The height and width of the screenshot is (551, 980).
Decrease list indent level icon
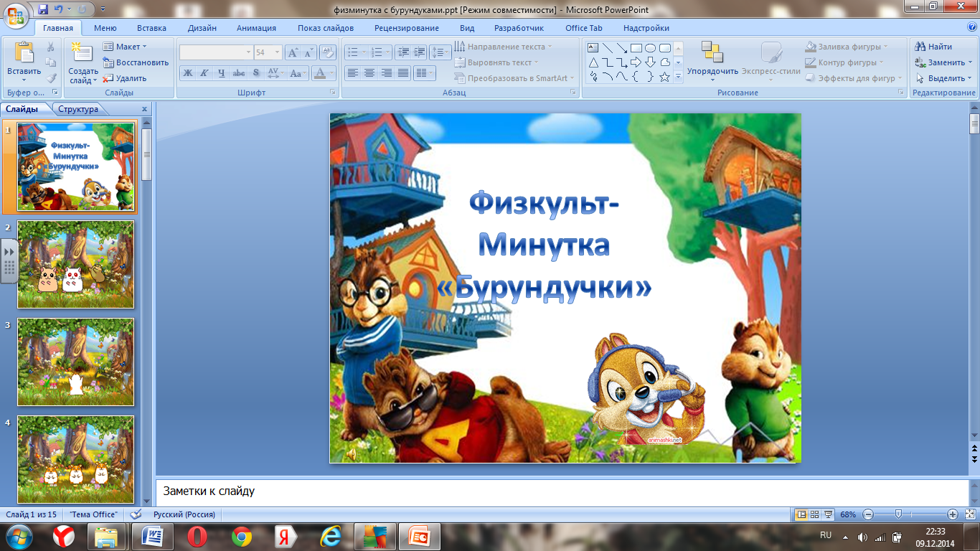402,52
